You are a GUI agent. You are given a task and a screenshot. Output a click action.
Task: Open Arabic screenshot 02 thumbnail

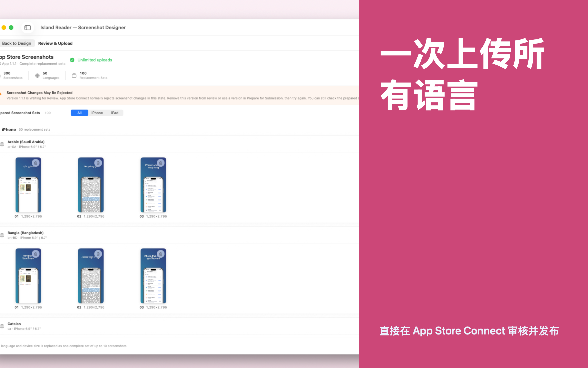coord(91,185)
